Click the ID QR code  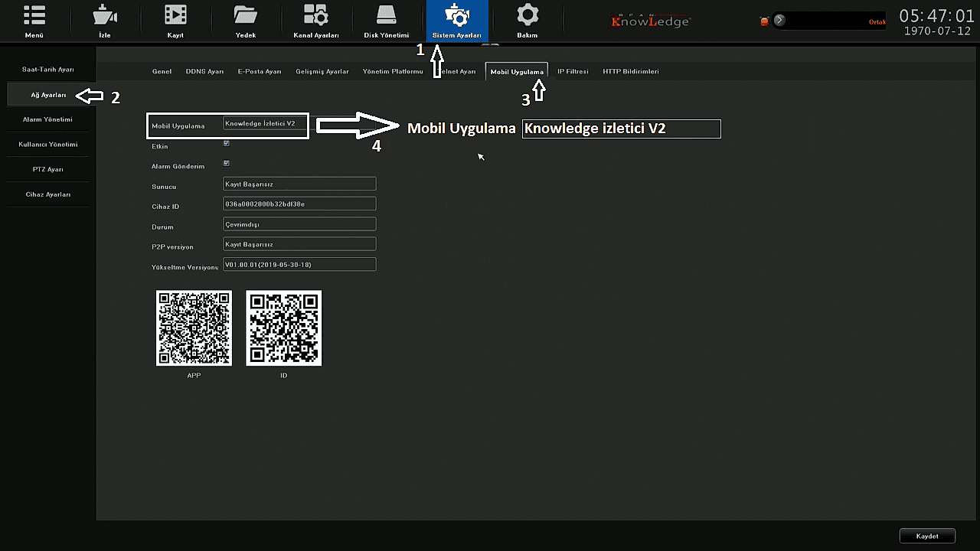pyautogui.click(x=283, y=328)
